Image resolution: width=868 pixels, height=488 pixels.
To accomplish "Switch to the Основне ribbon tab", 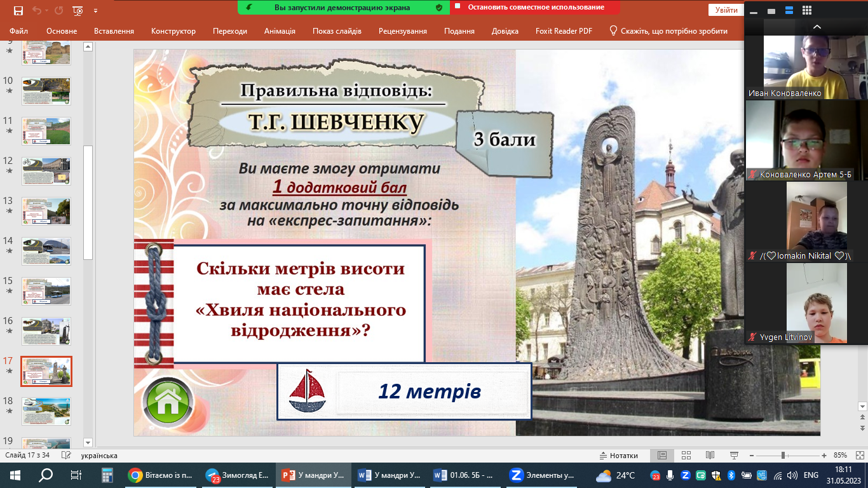I will pos(62,31).
